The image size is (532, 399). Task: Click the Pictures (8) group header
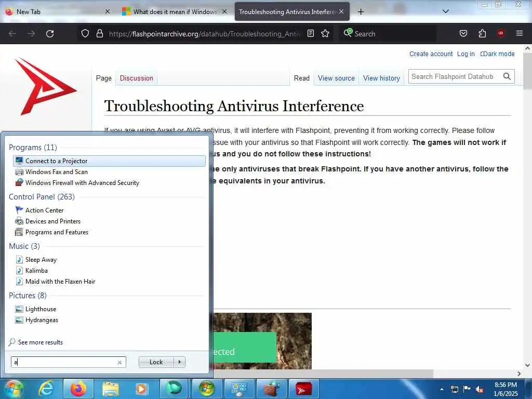(28, 296)
